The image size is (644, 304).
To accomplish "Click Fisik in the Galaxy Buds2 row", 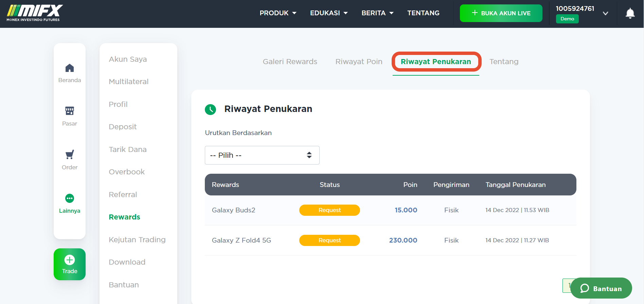I will 451,210.
